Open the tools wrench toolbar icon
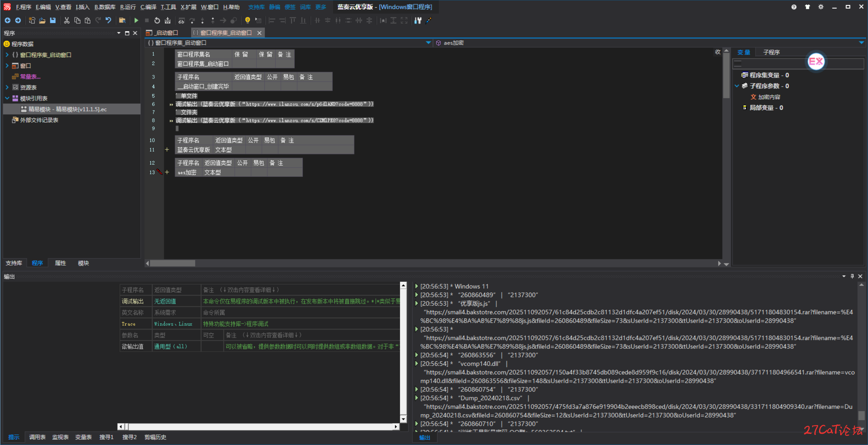868x445 pixels. [418, 21]
